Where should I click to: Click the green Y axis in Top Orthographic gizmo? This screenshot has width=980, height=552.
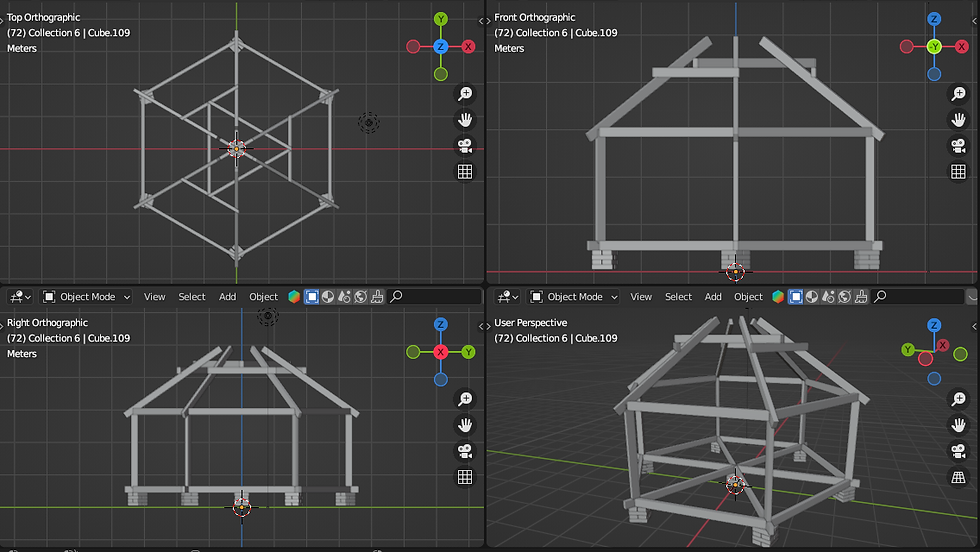click(441, 19)
